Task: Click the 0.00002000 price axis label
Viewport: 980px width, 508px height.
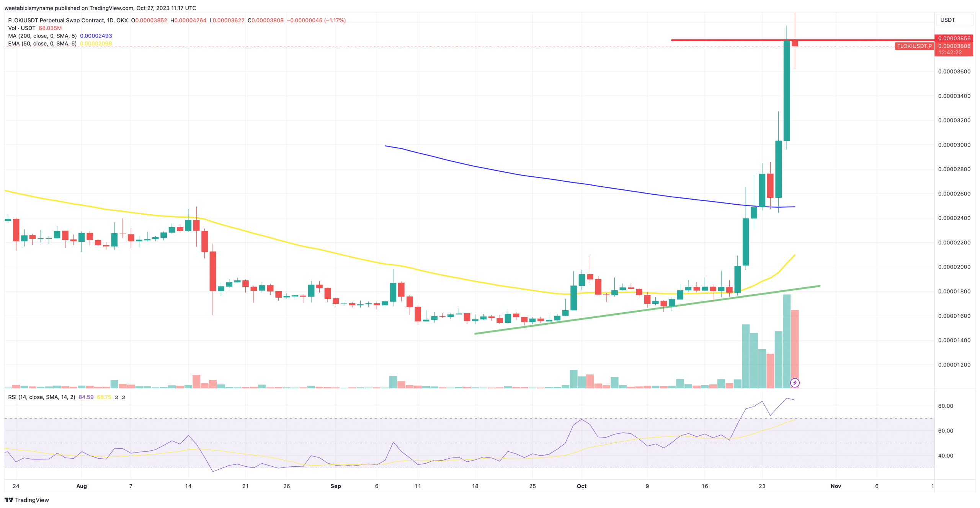Action: (x=954, y=267)
